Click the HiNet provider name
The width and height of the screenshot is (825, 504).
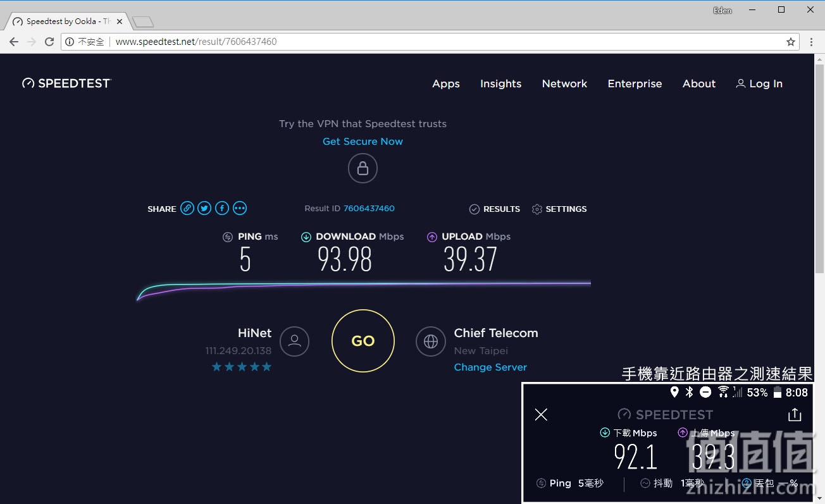(x=255, y=333)
